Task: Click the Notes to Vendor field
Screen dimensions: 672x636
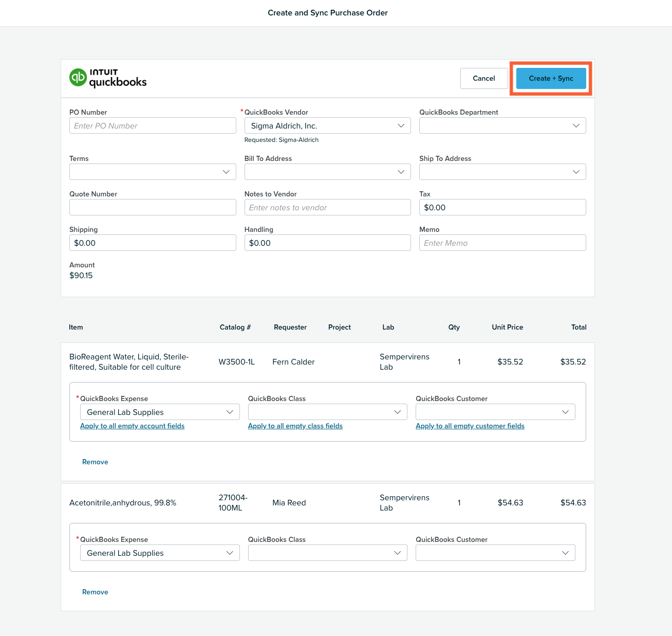Action: (x=327, y=207)
